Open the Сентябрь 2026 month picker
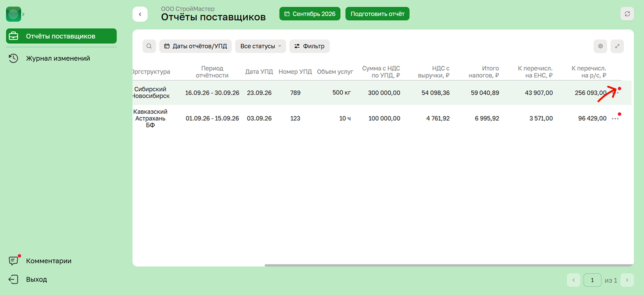This screenshot has height=295, width=644. tap(310, 14)
